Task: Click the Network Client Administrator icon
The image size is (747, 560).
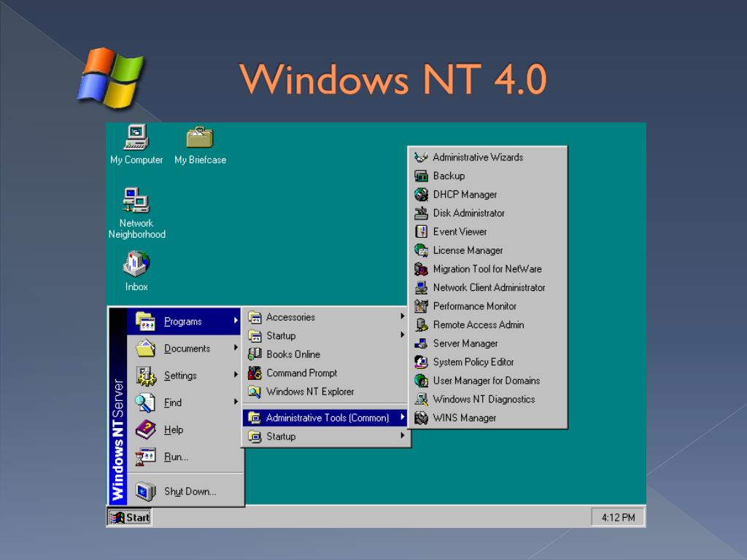Action: click(x=421, y=287)
